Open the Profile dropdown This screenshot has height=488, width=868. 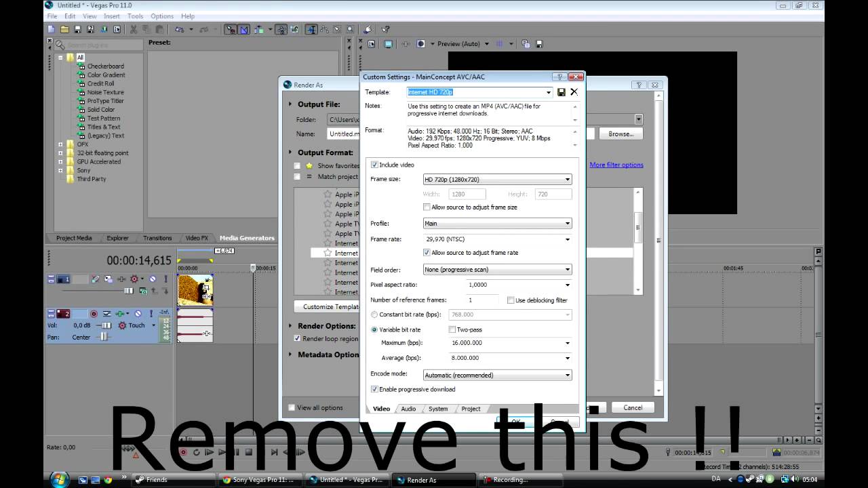click(x=568, y=224)
